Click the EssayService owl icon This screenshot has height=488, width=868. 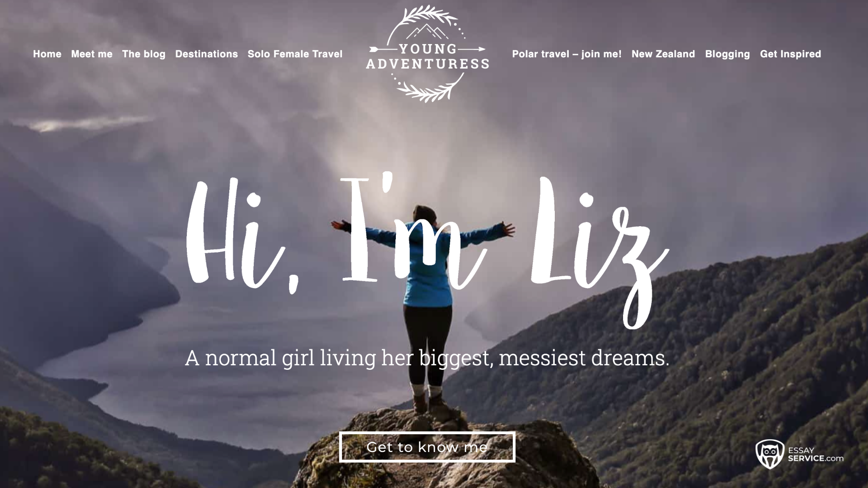(769, 454)
